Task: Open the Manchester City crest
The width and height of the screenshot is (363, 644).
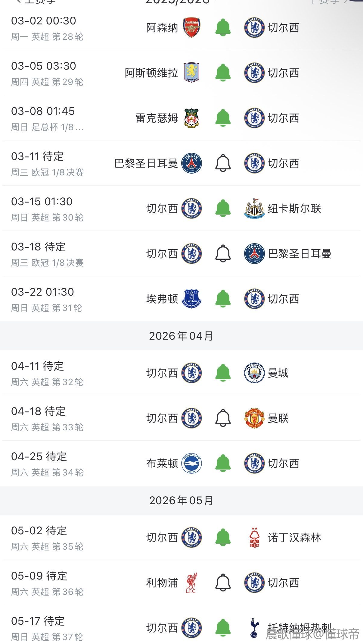Action: 254,373
